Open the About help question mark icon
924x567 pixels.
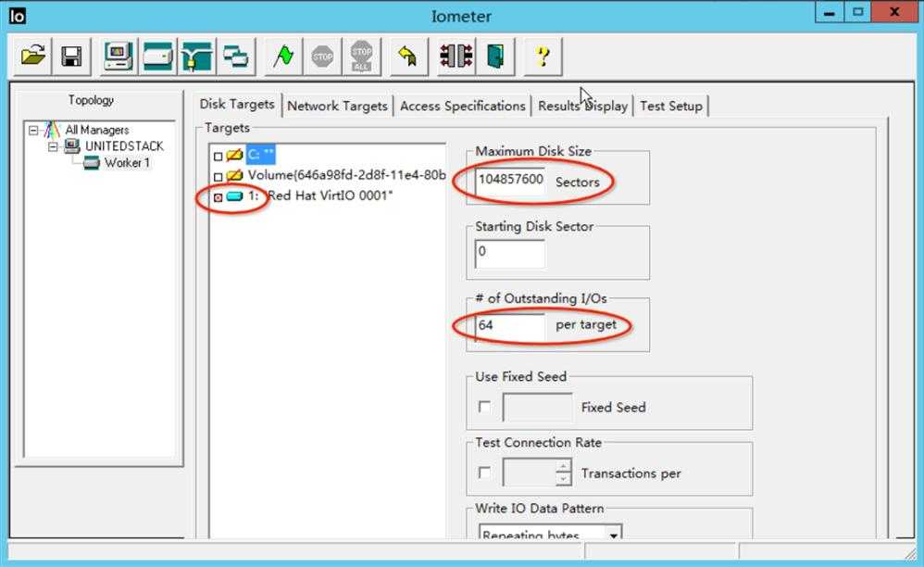point(543,57)
